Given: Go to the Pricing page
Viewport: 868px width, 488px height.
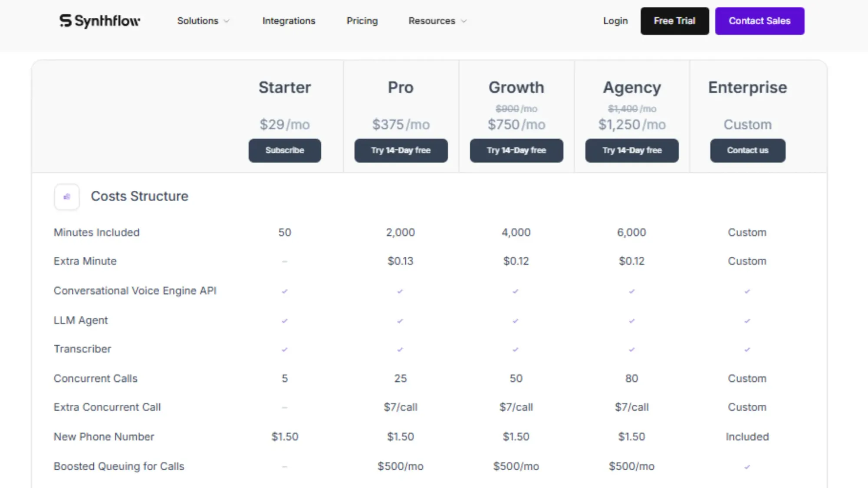Looking at the screenshot, I should point(362,21).
